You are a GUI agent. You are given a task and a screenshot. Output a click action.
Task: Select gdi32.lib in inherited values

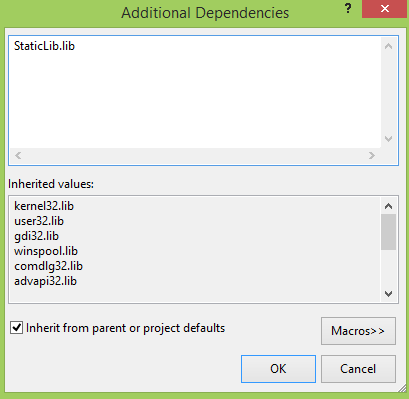click(36, 236)
